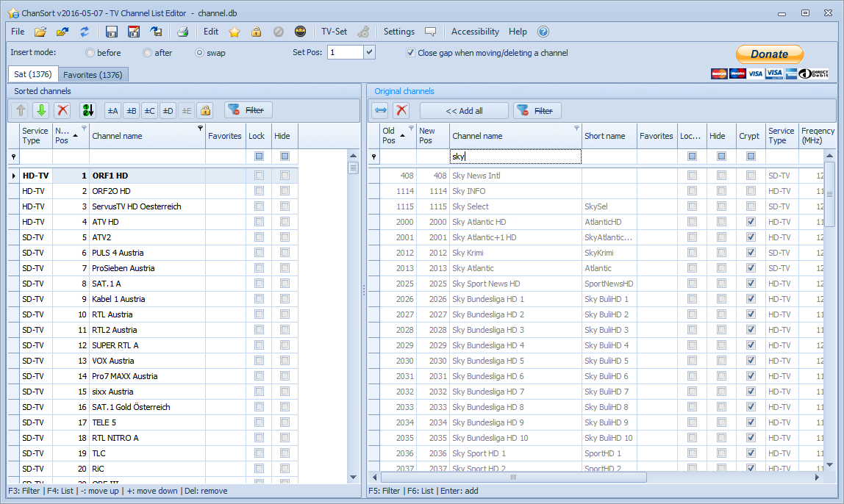
Task: Remove a channel from the Original channels list
Action: pyautogui.click(x=400, y=109)
